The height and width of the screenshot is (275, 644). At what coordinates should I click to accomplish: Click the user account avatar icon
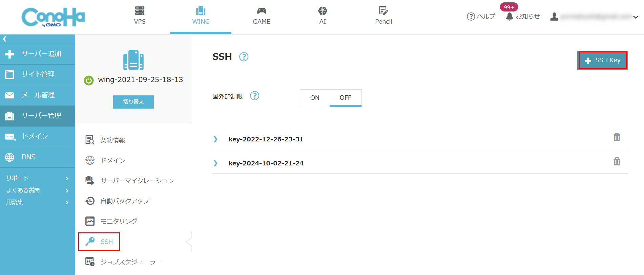point(554,17)
